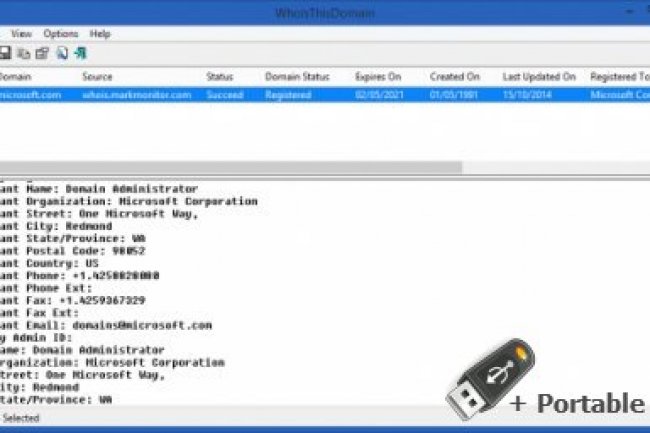Sort by Expires On column header
The height and width of the screenshot is (433, 650).
(x=378, y=77)
